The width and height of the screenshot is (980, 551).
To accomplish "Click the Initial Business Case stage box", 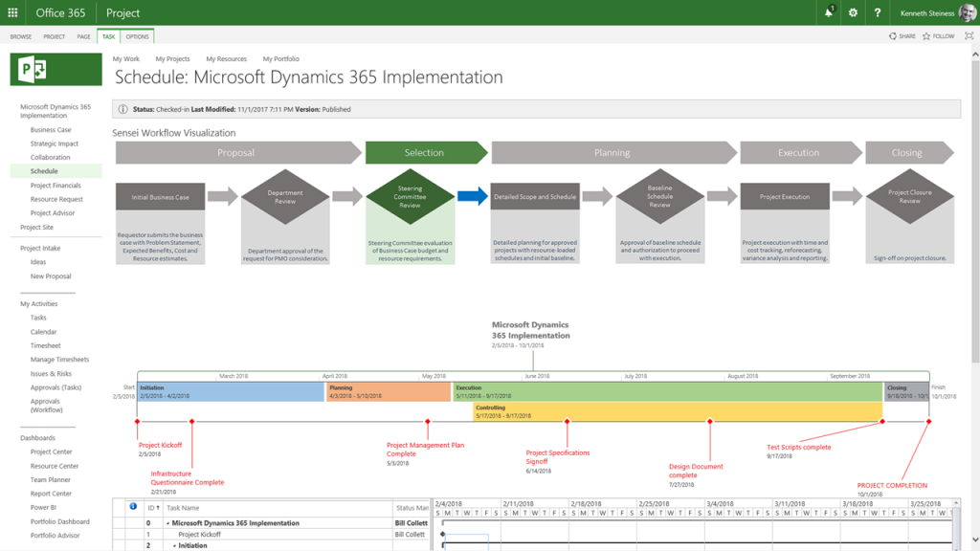I will pyautogui.click(x=160, y=197).
